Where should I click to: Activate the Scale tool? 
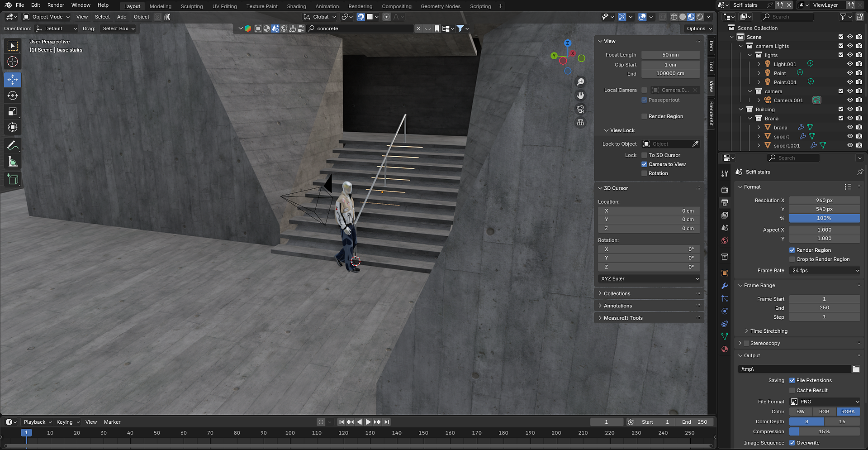(x=13, y=111)
